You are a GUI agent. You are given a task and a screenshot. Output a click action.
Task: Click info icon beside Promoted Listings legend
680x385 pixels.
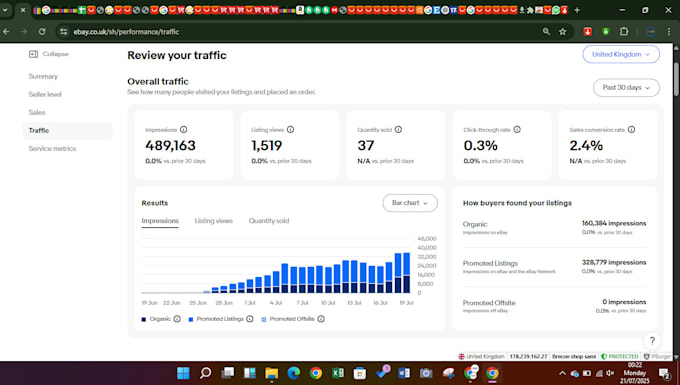pos(250,319)
